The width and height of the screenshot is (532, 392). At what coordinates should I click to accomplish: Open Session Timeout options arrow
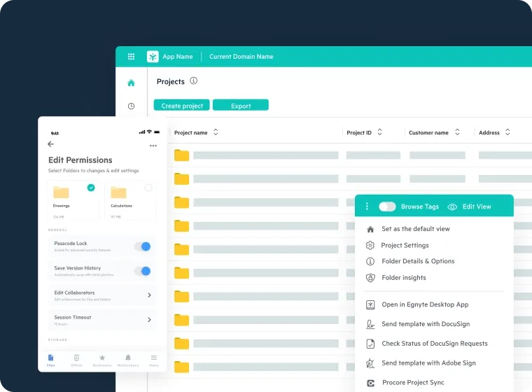(149, 320)
